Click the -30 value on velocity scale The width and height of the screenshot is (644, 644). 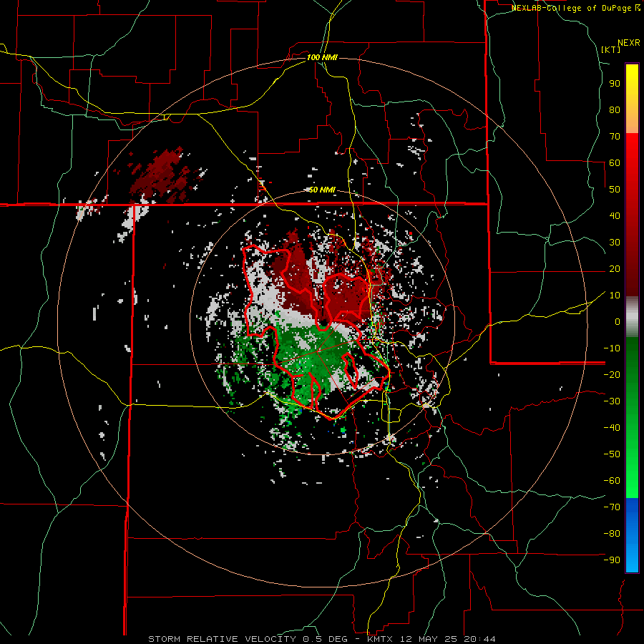coord(612,401)
